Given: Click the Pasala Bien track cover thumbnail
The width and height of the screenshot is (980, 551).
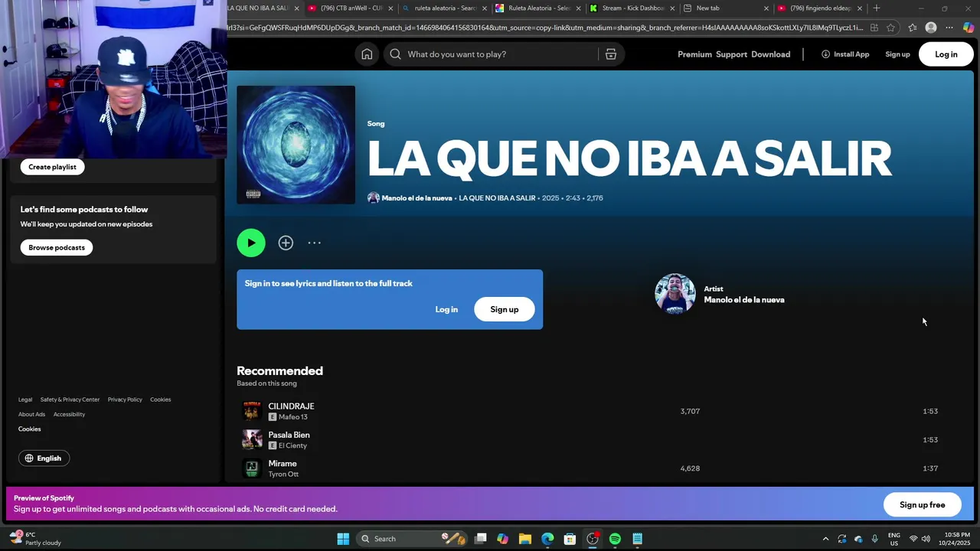Looking at the screenshot, I should 252,439.
